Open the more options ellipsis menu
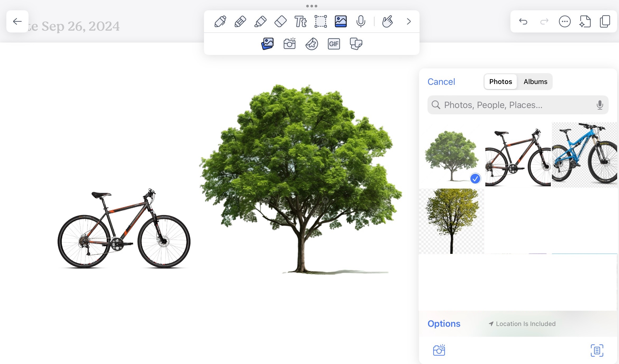Image resolution: width=619 pixels, height=364 pixels. pyautogui.click(x=565, y=21)
